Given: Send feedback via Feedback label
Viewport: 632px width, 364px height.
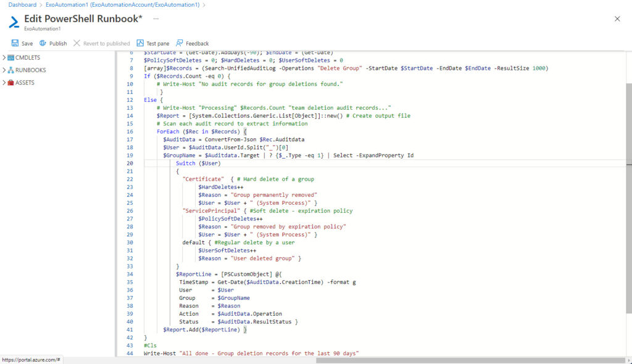Looking at the screenshot, I should [x=197, y=44].
